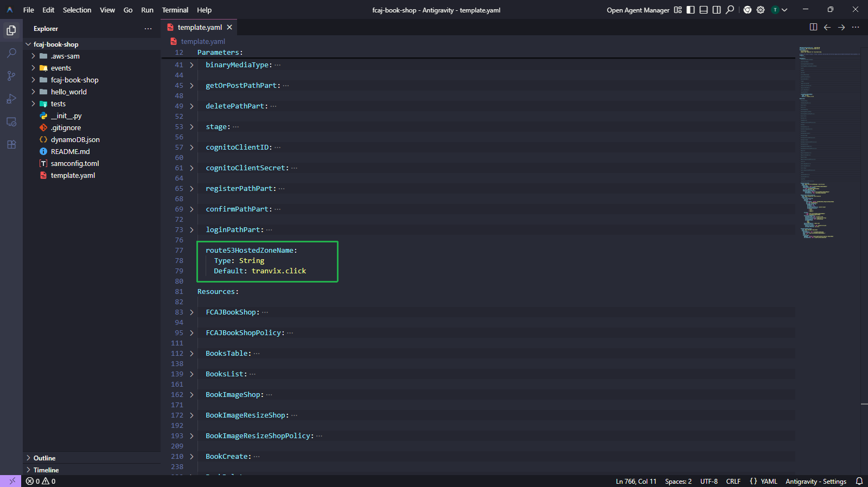Open the Explorer view in activity bar
The height and width of the screenshot is (487, 868).
point(11,30)
